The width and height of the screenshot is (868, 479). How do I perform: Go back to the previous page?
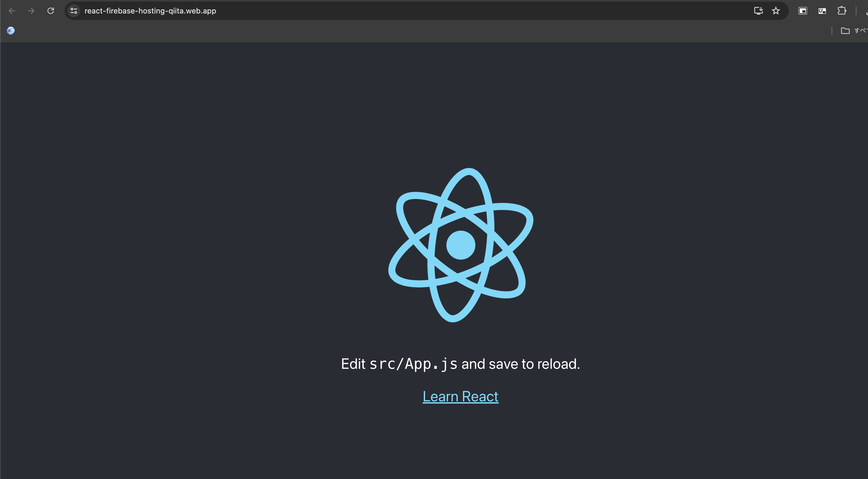12,11
